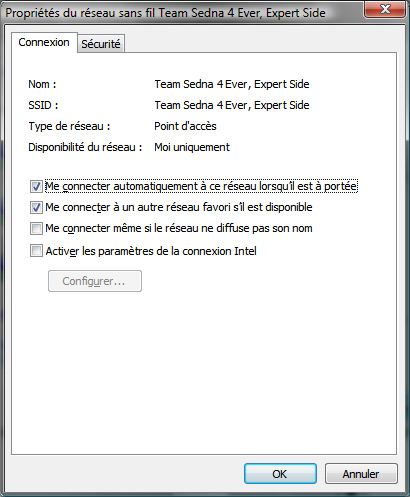The width and height of the screenshot is (410, 497).
Task: Confirm with the OK button
Action: [280, 474]
